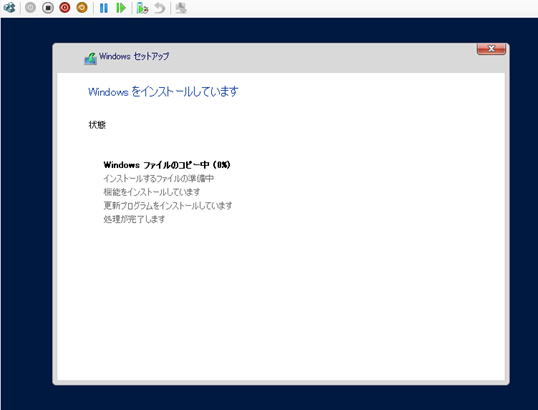This screenshot has width=538, height=410.
Task: Select the 更新プログラムをインストールしています step
Action: tap(168, 206)
